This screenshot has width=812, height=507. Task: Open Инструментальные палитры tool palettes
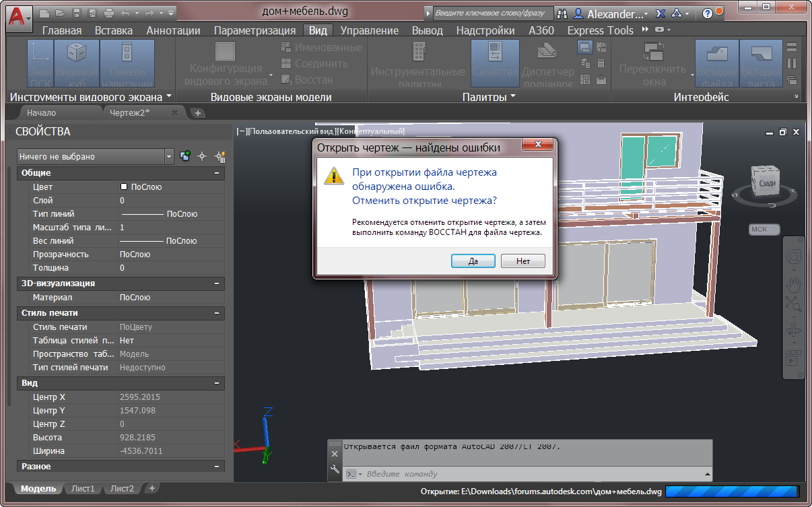pos(418,64)
